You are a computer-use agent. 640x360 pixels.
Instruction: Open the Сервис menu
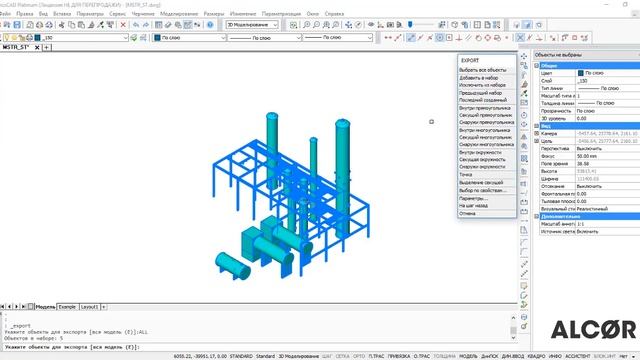(x=118, y=13)
